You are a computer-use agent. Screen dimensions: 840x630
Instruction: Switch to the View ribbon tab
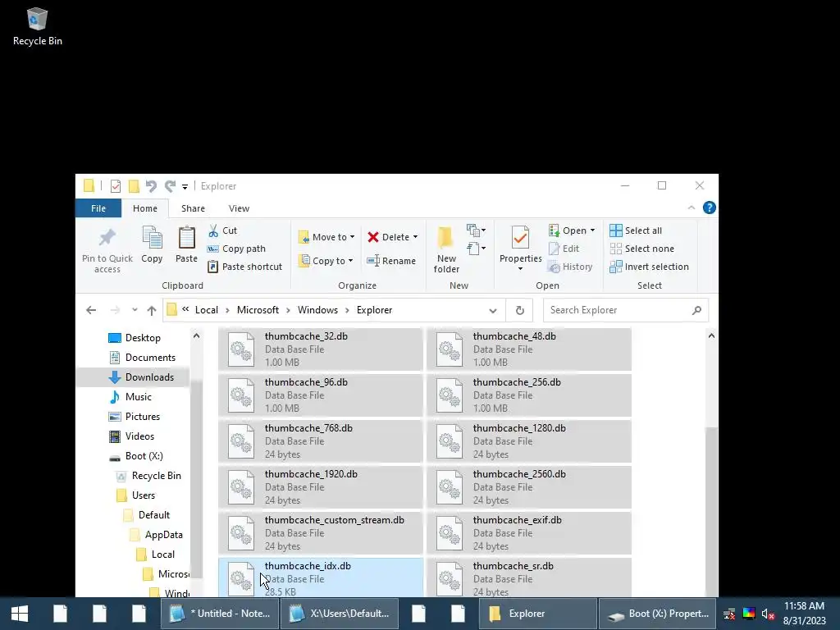[x=239, y=208]
